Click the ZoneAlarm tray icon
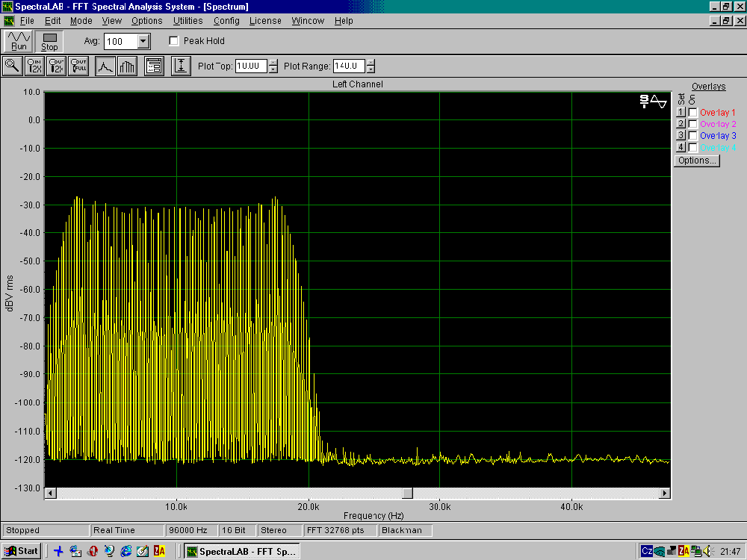 tap(684, 552)
